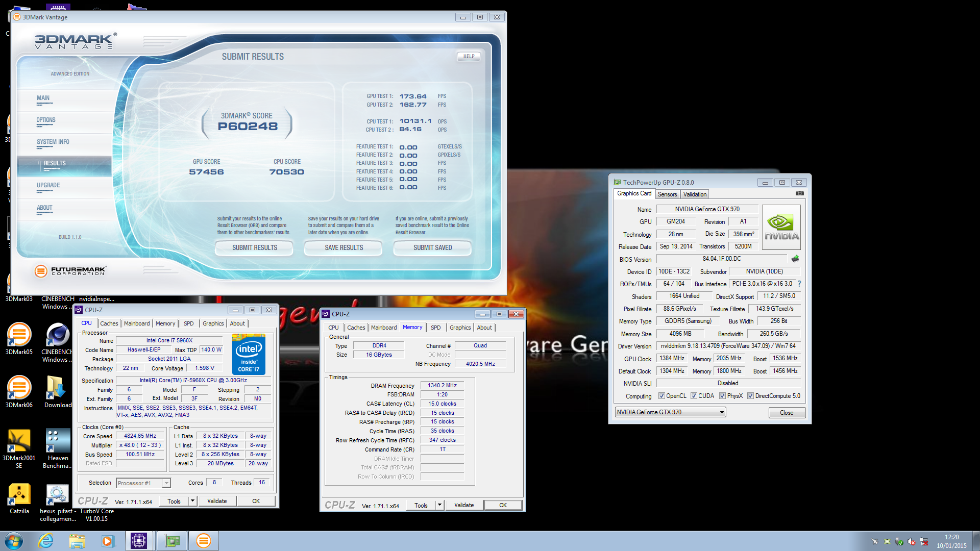980x551 pixels.
Task: Click the GPU Name field NVIDIA GeForce GTX 970
Action: coord(707,209)
